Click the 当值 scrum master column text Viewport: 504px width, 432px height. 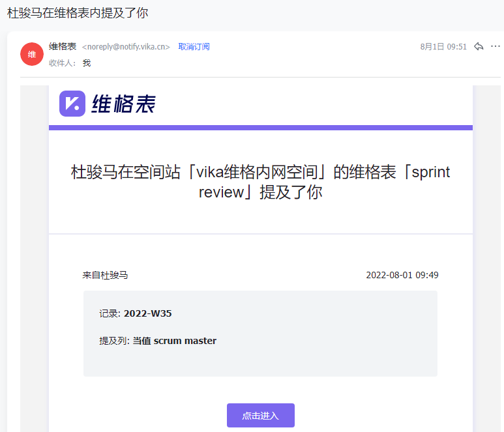175,341
